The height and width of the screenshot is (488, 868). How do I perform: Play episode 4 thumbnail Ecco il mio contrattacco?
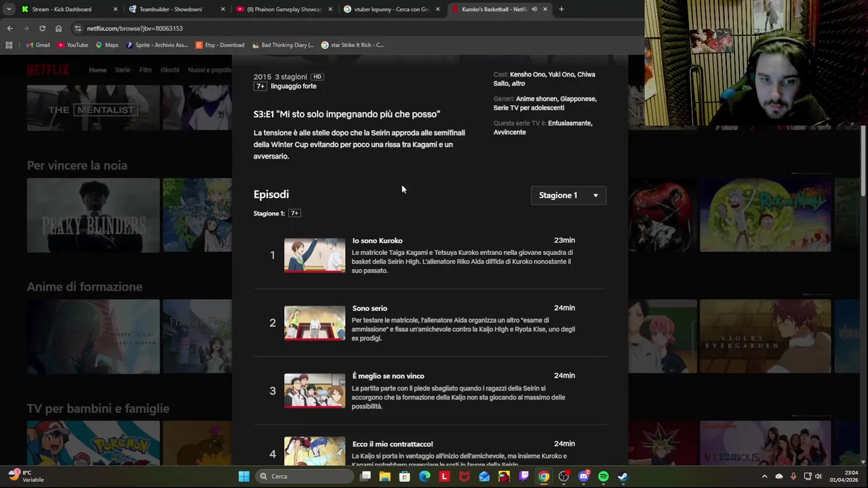point(315,451)
